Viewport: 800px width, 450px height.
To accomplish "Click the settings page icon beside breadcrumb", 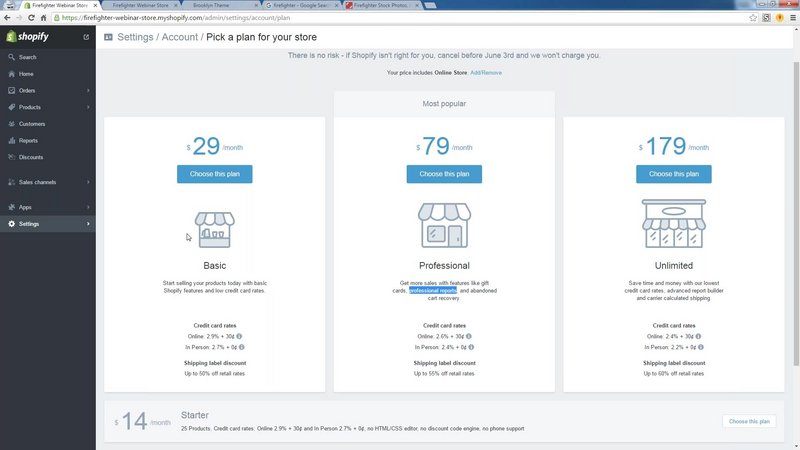I will coord(108,37).
